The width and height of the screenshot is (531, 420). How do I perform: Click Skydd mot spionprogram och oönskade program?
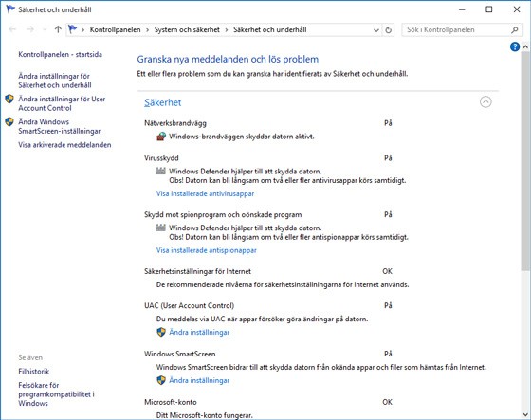(x=223, y=215)
